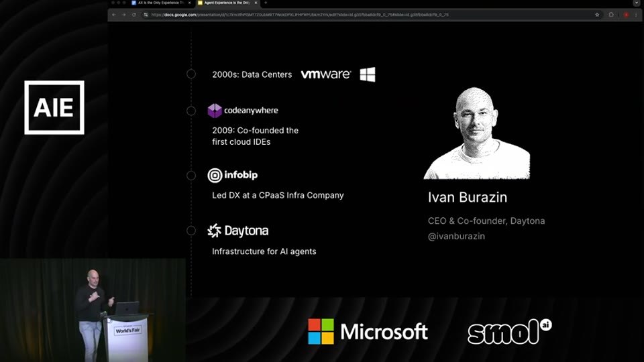Click the browser forward arrow
644x362 pixels.
pyautogui.click(x=123, y=15)
